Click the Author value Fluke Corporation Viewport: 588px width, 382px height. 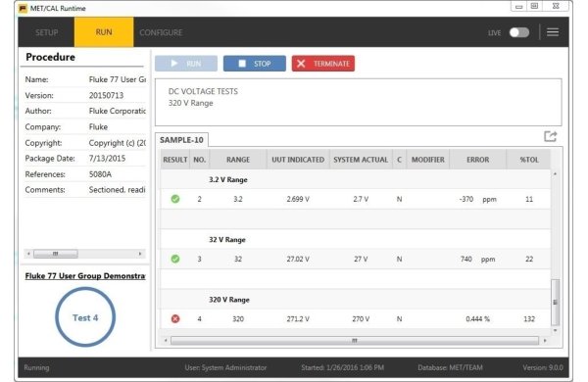point(118,111)
